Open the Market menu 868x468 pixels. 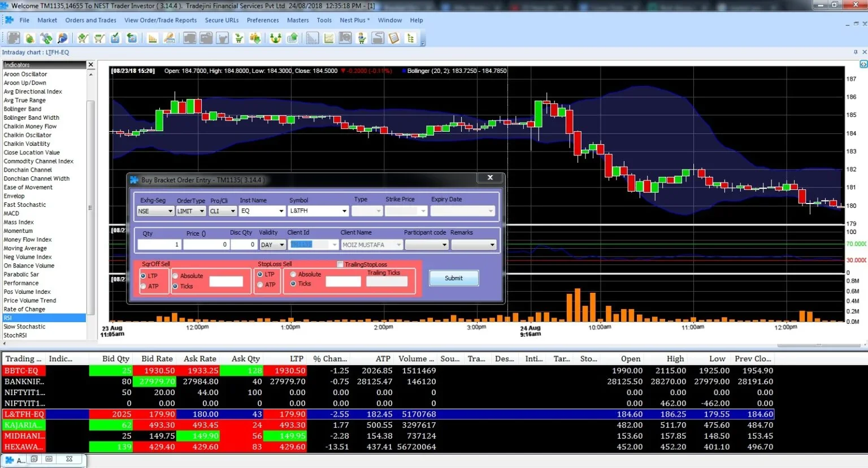coord(47,20)
